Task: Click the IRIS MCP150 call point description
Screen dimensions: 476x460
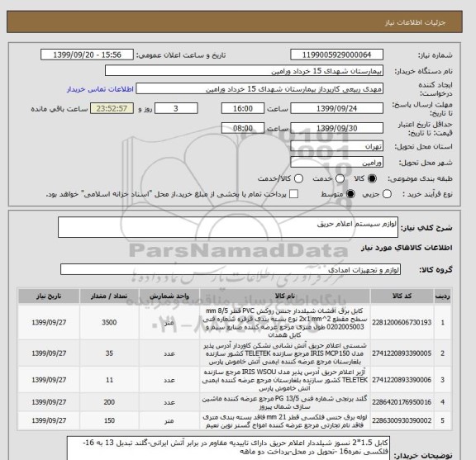Action: 285,353
